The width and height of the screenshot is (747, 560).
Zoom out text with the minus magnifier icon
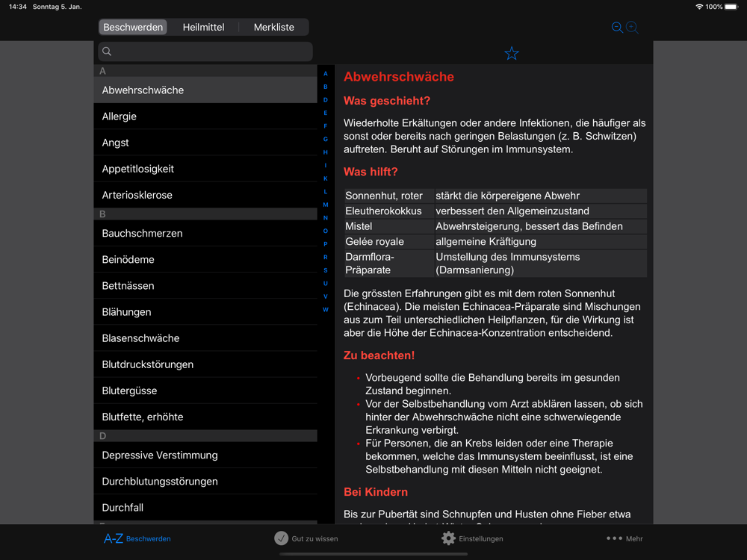coord(617,28)
